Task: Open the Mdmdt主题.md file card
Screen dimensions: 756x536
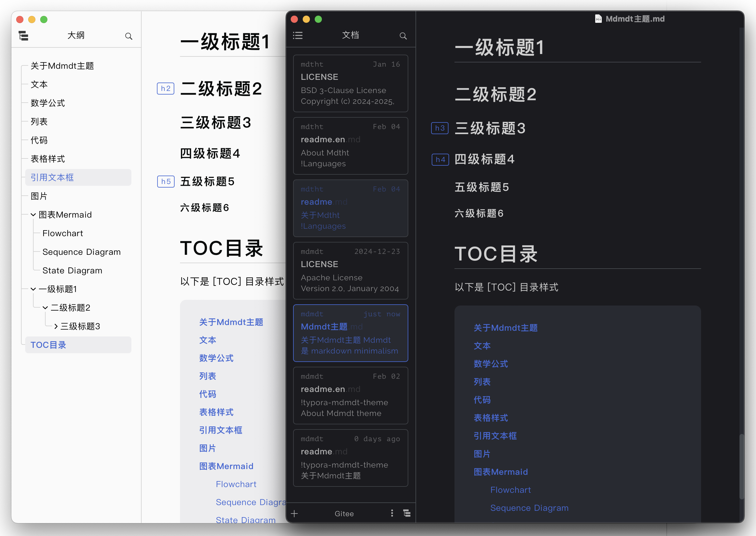Action: coord(350,333)
